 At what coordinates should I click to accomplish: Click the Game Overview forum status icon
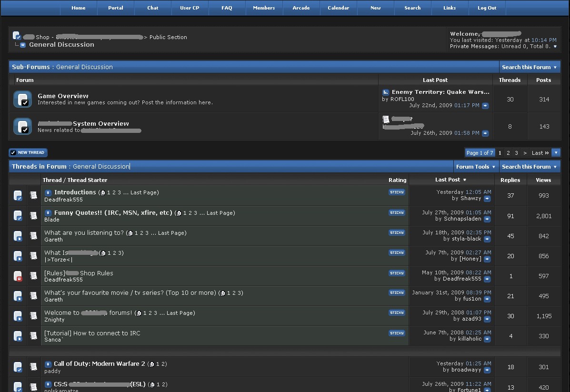(x=22, y=99)
